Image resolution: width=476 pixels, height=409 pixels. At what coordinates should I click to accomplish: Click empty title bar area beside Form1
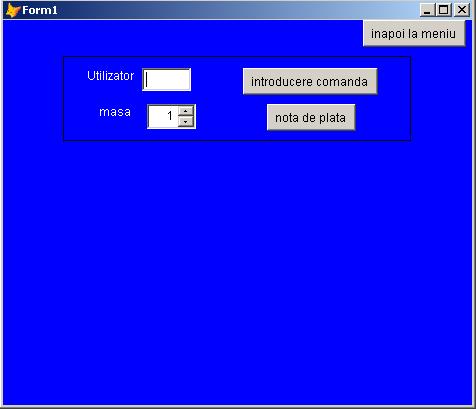[x=233, y=10]
